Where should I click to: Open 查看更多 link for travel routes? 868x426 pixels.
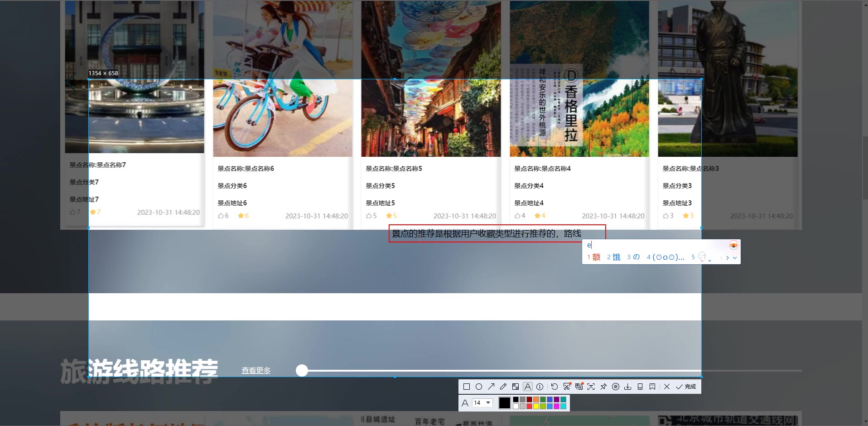point(256,370)
